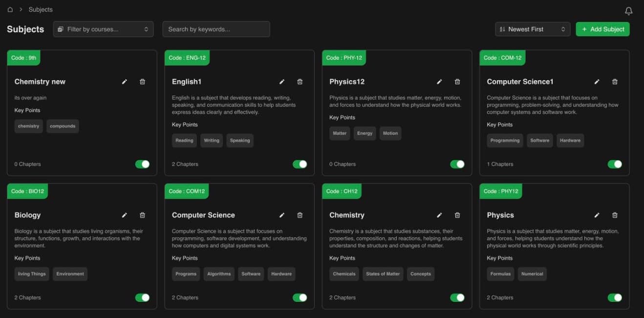Select the Algorithms key point tag

click(x=219, y=274)
